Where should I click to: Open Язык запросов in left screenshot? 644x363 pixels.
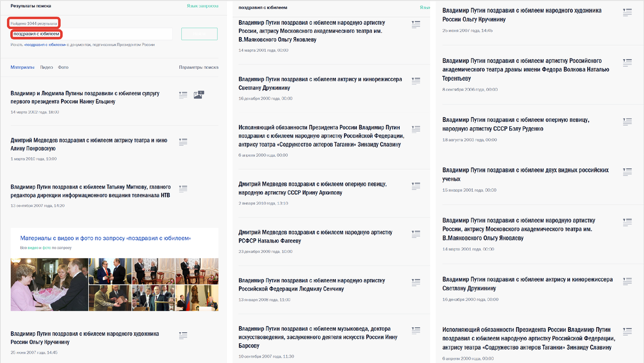pyautogui.click(x=202, y=6)
